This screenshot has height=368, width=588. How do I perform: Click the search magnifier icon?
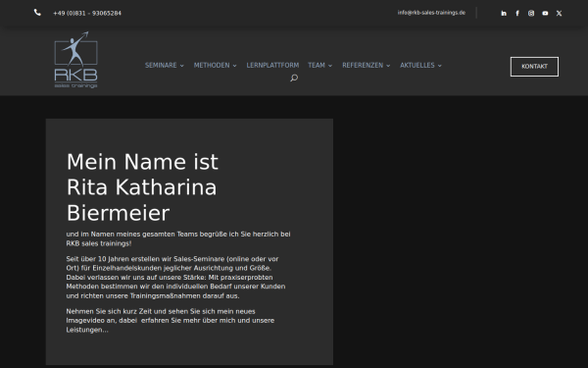294,78
